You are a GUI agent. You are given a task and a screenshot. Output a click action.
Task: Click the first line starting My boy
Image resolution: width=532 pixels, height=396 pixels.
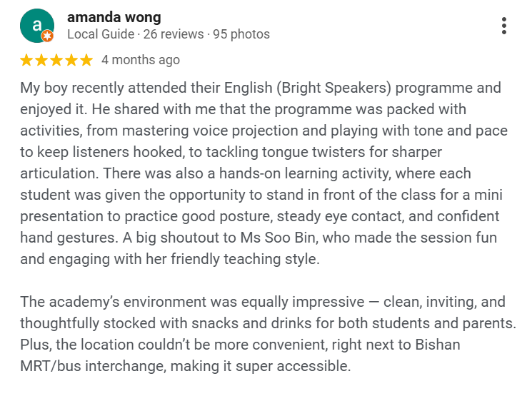click(x=261, y=88)
